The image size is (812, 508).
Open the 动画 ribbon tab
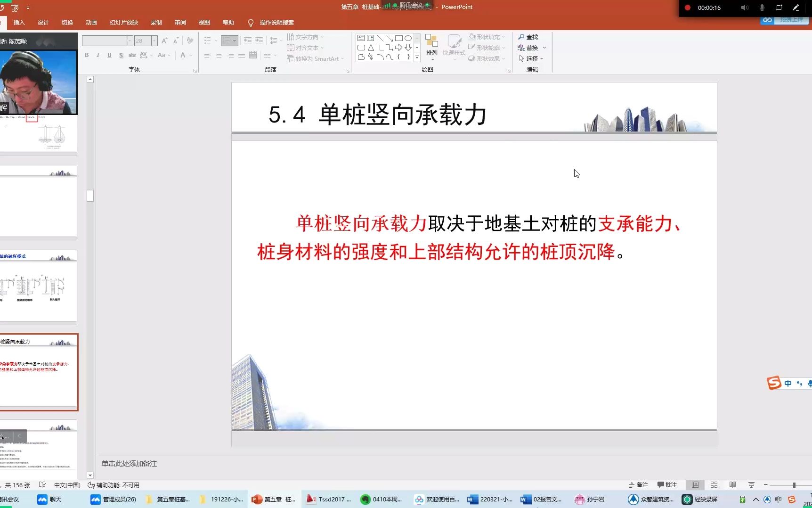(91, 23)
